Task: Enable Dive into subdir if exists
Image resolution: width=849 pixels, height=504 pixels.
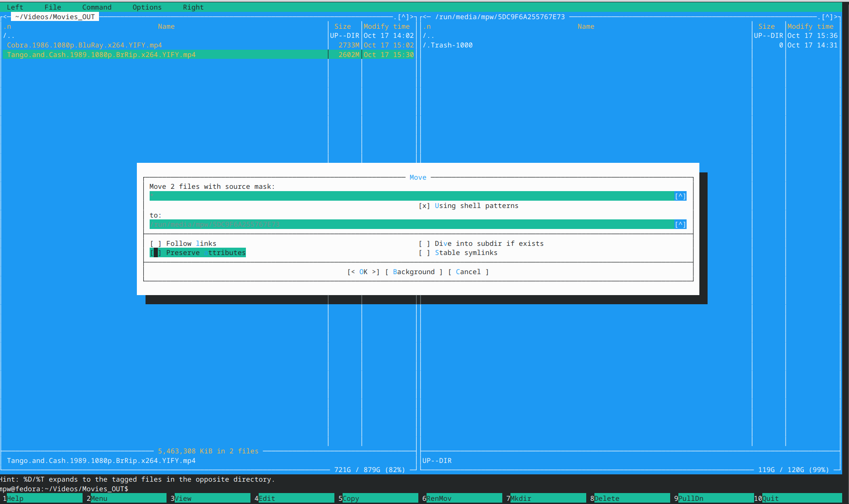Action: click(x=424, y=244)
